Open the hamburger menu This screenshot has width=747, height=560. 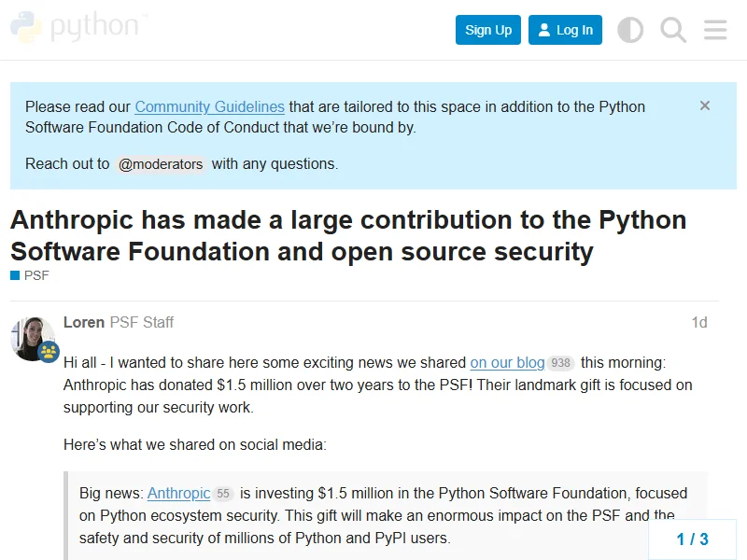715,30
